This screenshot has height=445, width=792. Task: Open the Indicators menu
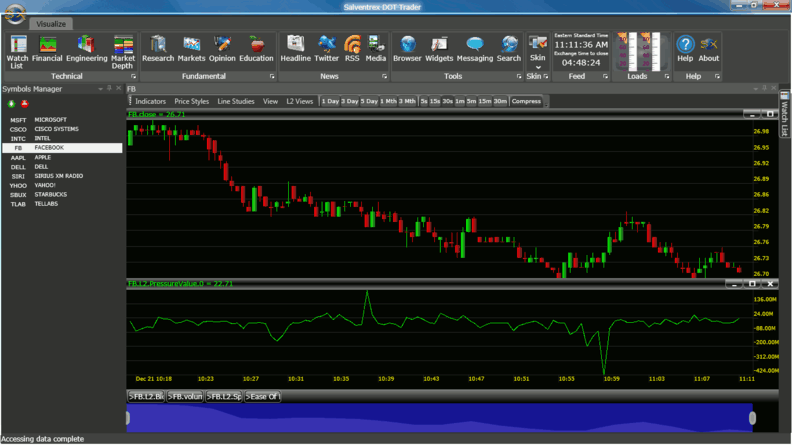point(151,102)
